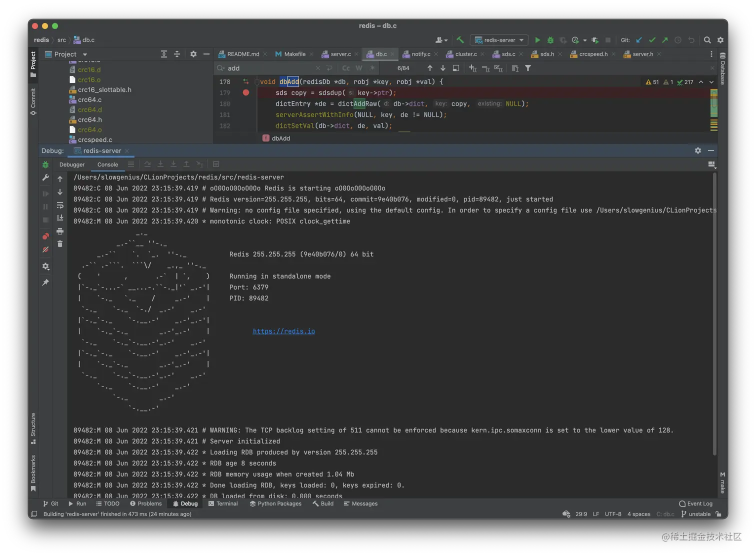This screenshot has width=756, height=556.
Task: Clear console with trash icon
Action: coord(60,244)
